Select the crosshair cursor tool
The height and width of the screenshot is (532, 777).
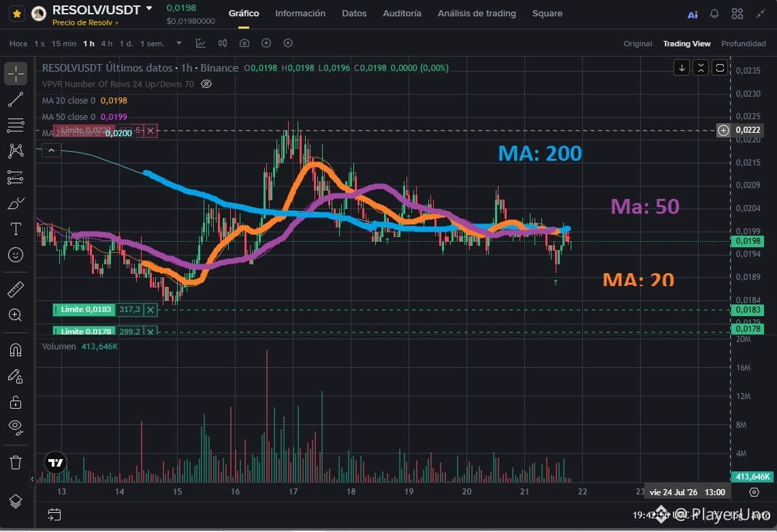16,74
